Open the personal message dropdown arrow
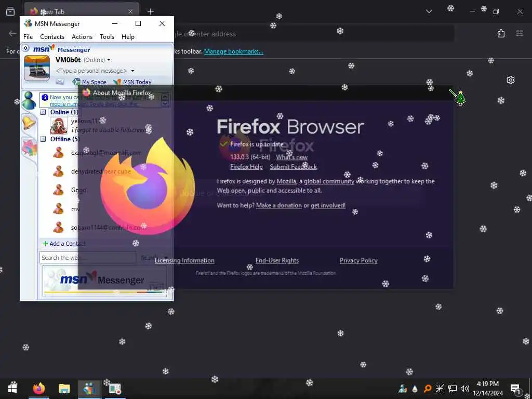This screenshot has height=399, width=532. (x=132, y=71)
